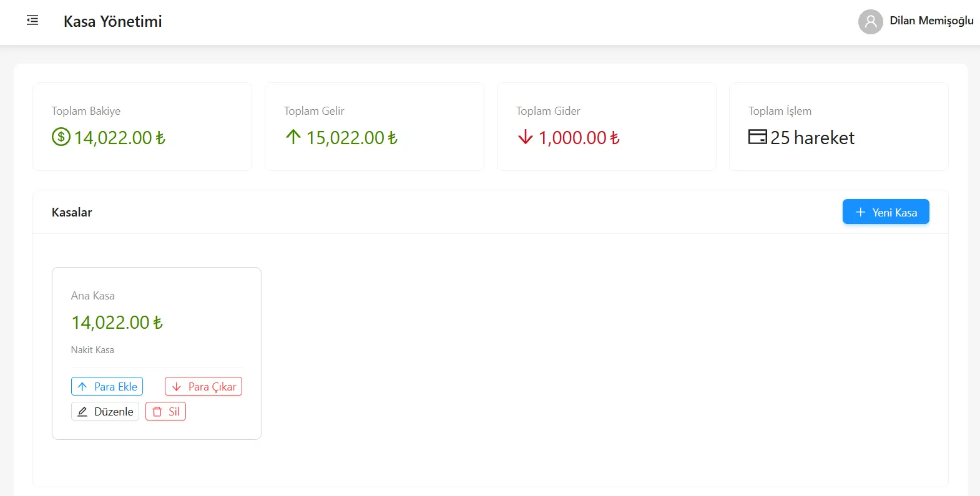
Task: Click the wallet icon in Toplam İşlem
Action: coord(758,137)
